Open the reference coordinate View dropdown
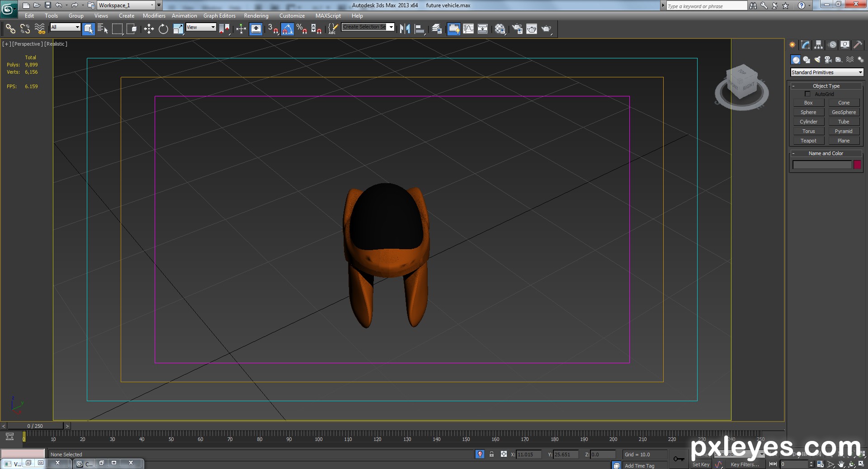Screen dimensions: 868x469 click(x=201, y=27)
